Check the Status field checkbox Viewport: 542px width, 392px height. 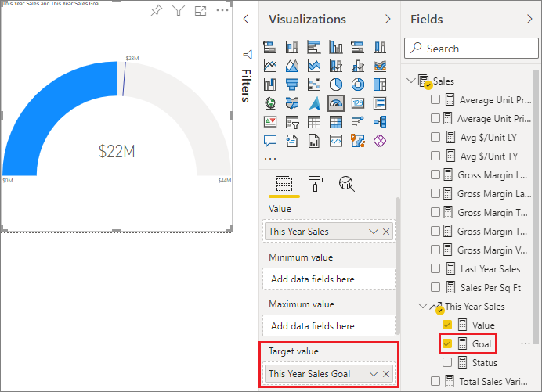[447, 362]
